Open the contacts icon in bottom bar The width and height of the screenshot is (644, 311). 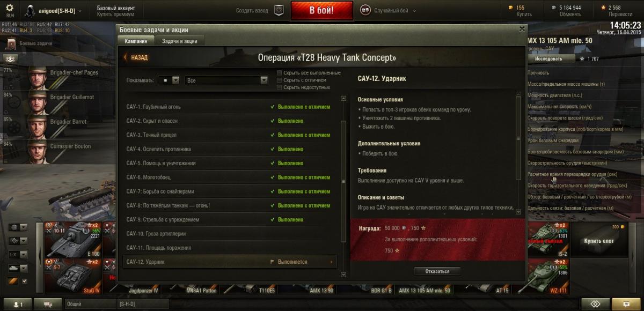17,303
